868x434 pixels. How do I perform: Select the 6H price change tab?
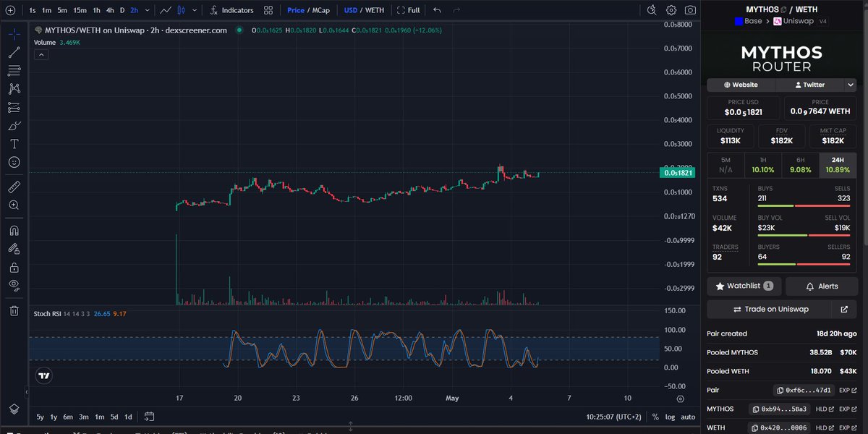coord(801,165)
